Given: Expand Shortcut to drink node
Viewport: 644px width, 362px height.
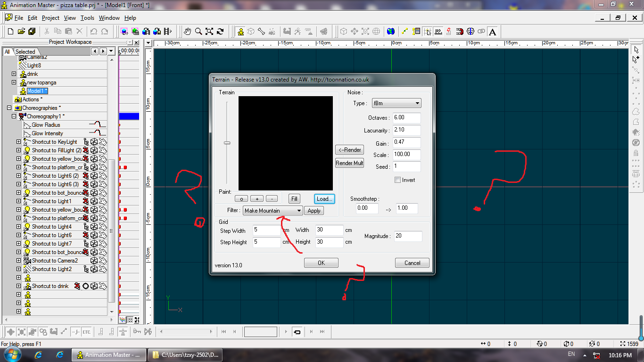Looking at the screenshot, I should point(18,286).
